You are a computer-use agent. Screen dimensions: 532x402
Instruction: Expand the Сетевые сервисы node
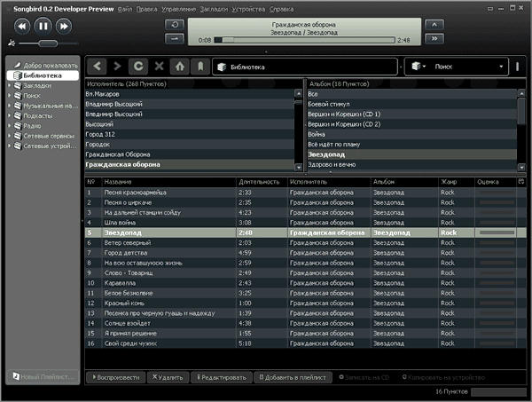(x=10, y=136)
